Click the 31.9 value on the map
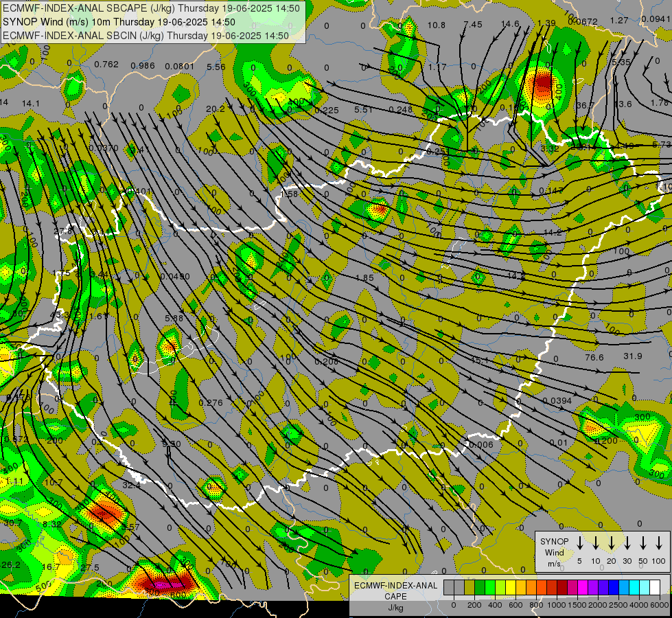672x618 pixels. pyautogui.click(x=633, y=356)
